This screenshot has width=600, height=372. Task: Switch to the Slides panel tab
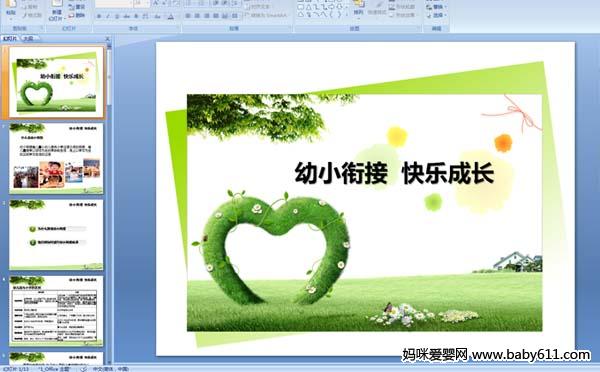pos(10,38)
